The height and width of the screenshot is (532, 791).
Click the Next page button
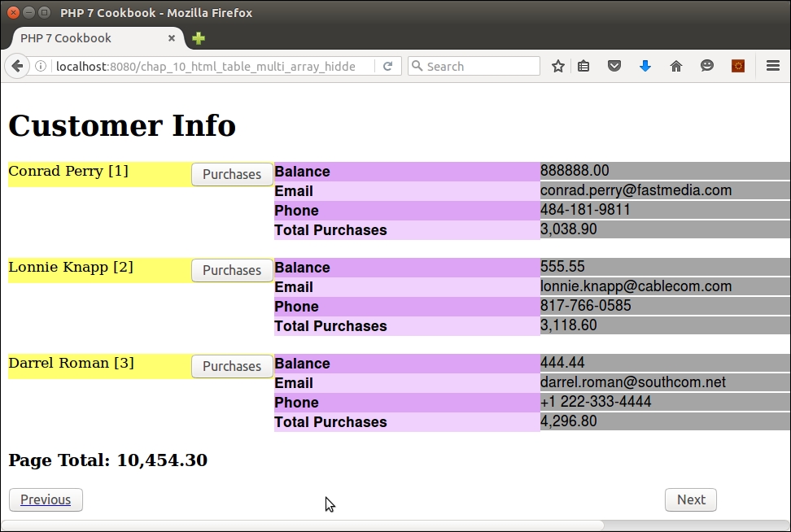[691, 499]
